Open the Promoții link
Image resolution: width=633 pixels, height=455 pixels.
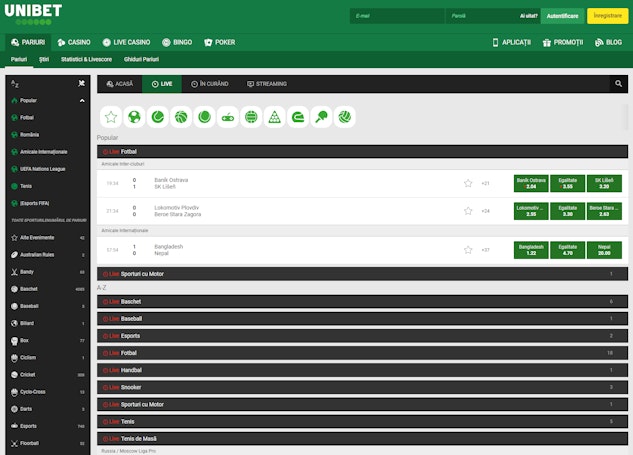coord(563,42)
